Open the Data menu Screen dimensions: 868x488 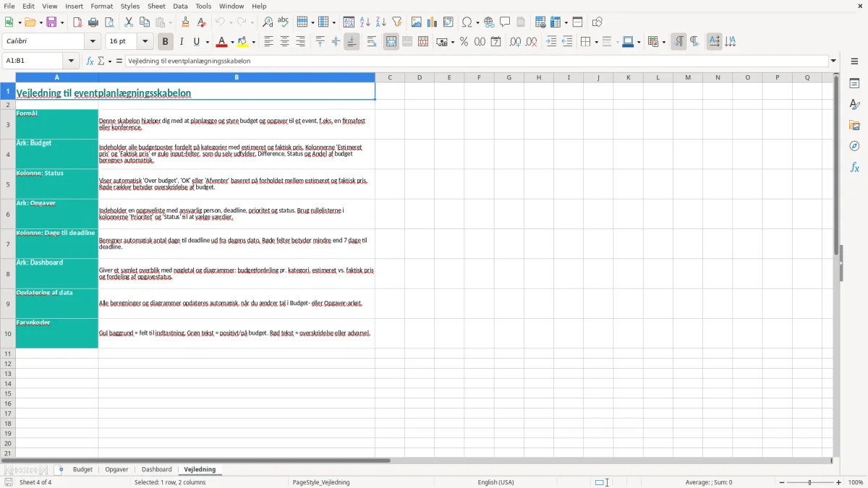[180, 6]
